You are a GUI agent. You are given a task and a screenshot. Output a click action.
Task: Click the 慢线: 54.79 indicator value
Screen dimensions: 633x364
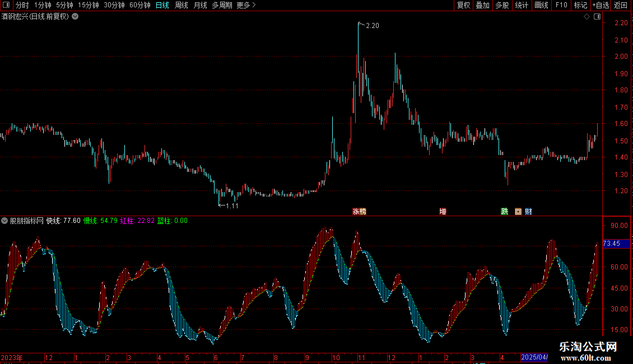pyautogui.click(x=100, y=221)
